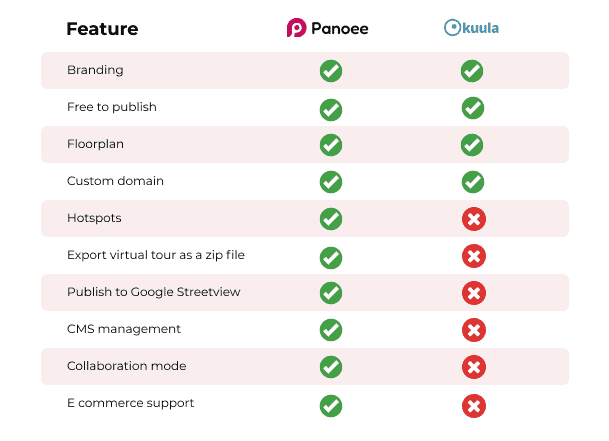Click Kuula's red X for zip export

click(473, 256)
